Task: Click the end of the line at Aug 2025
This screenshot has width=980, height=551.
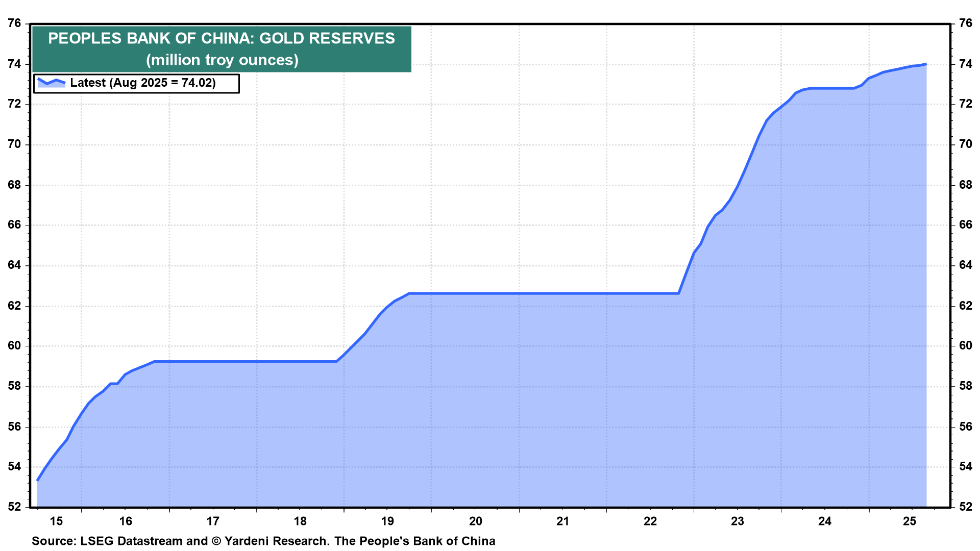Action: (x=925, y=64)
